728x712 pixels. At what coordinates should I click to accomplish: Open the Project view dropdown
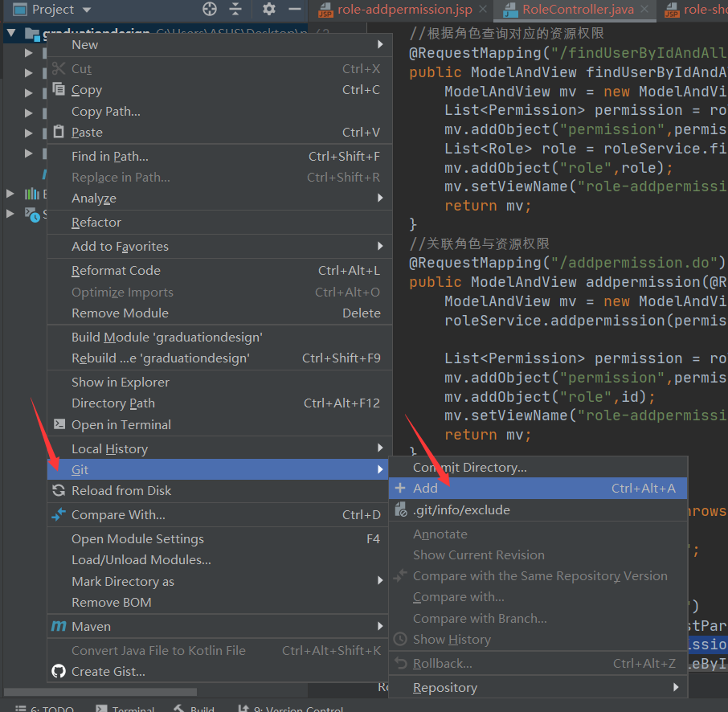point(86,10)
